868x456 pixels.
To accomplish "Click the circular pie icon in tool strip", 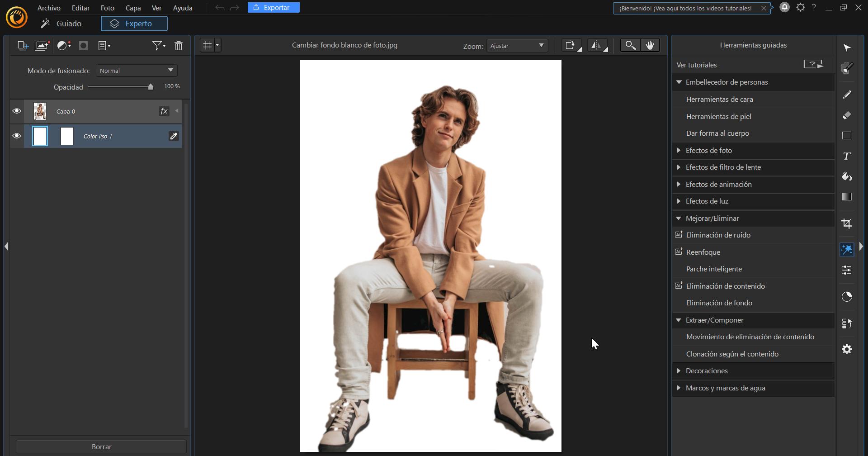I will (847, 297).
